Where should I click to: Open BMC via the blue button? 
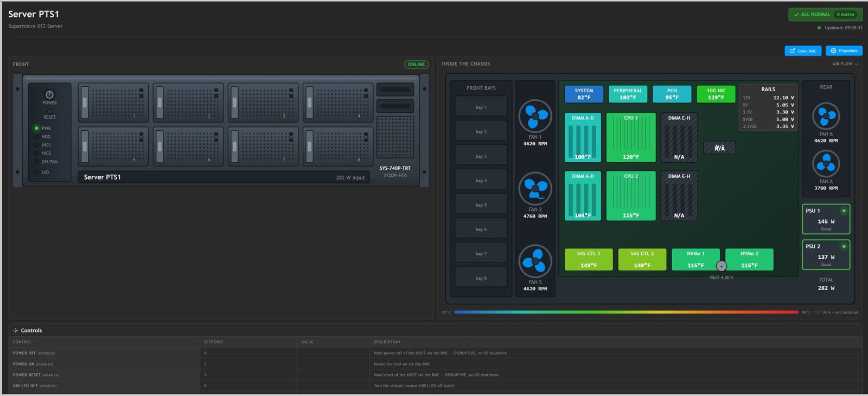tap(803, 50)
